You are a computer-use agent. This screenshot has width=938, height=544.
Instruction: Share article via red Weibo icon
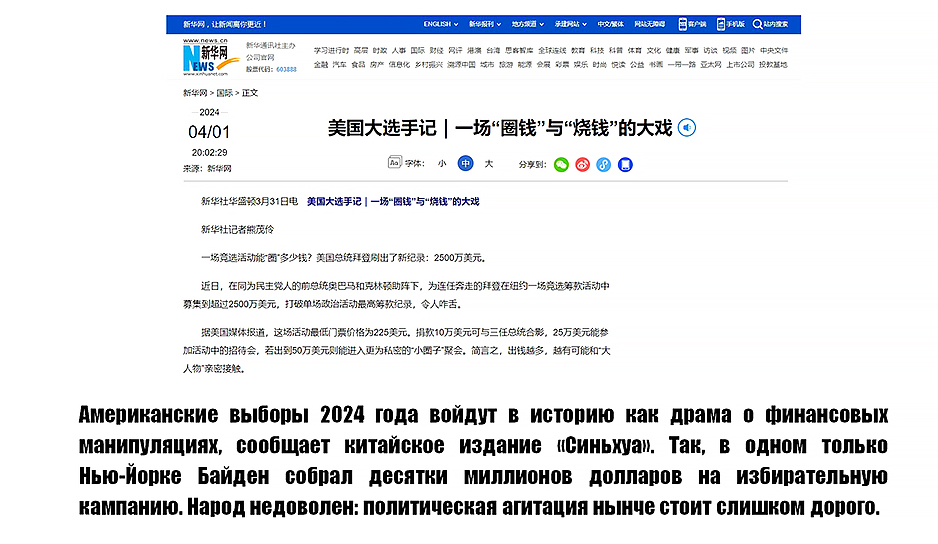pos(582,164)
